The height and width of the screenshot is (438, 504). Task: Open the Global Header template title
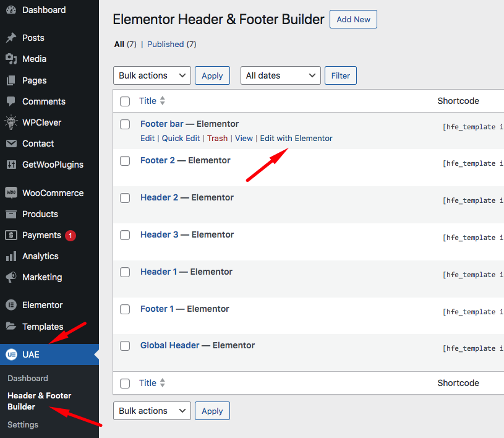[x=169, y=345]
